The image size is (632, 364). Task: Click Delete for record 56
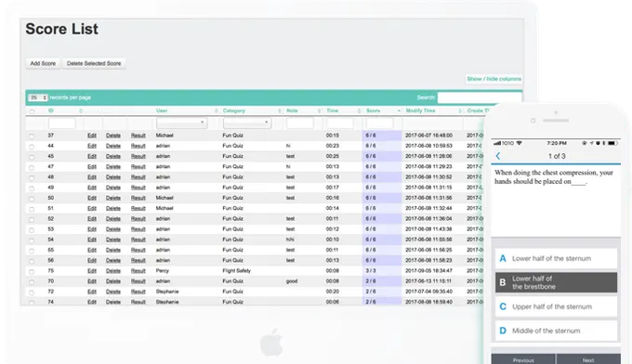point(113,261)
